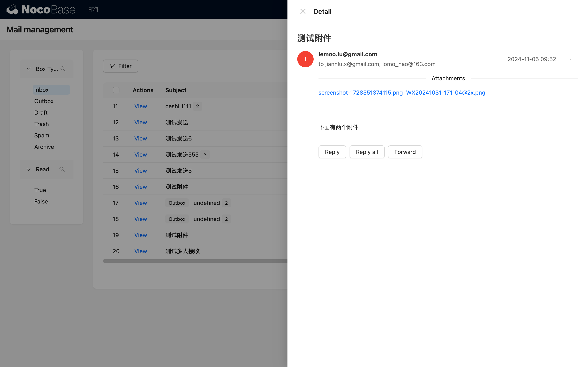Click the red sender avatar circle
This screenshot has width=588, height=367.
click(305, 59)
